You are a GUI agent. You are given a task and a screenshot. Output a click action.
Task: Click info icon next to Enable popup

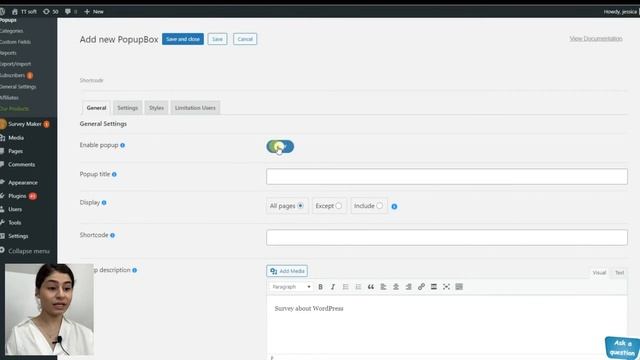tap(122, 145)
